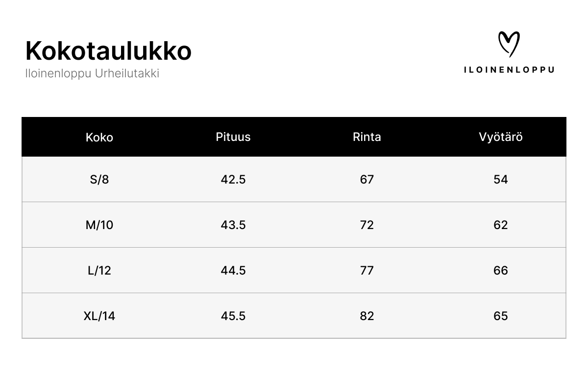Click the 82 chest value

[367, 316]
